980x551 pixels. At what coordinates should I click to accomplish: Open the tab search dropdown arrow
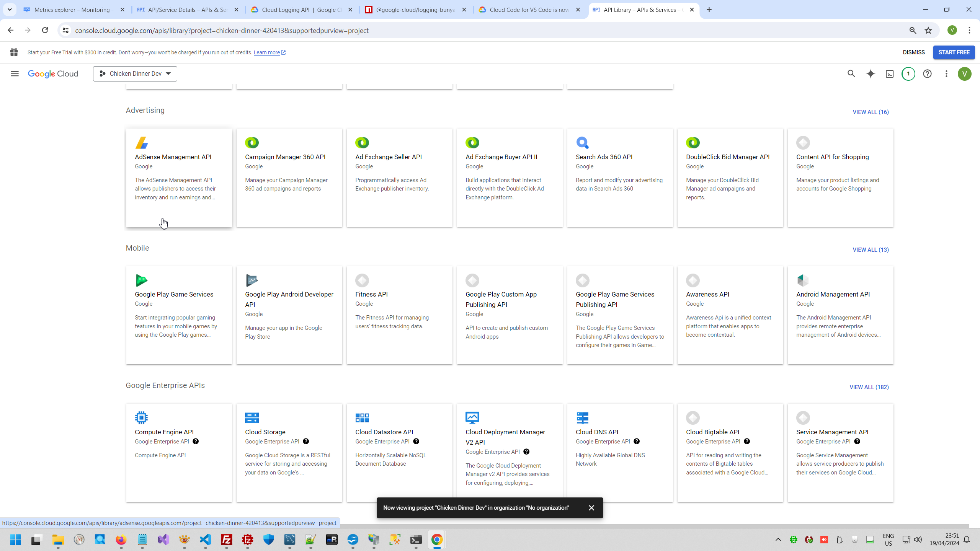coord(10,10)
